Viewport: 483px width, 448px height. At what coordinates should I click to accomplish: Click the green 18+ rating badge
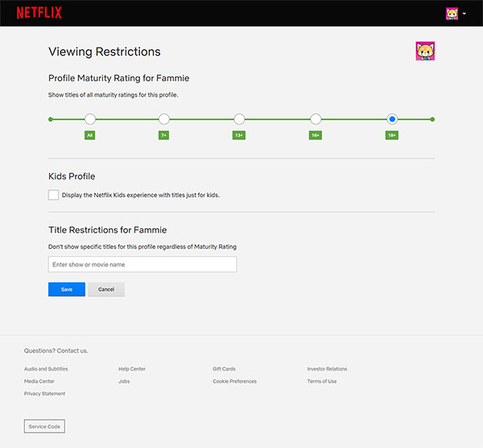tap(392, 135)
